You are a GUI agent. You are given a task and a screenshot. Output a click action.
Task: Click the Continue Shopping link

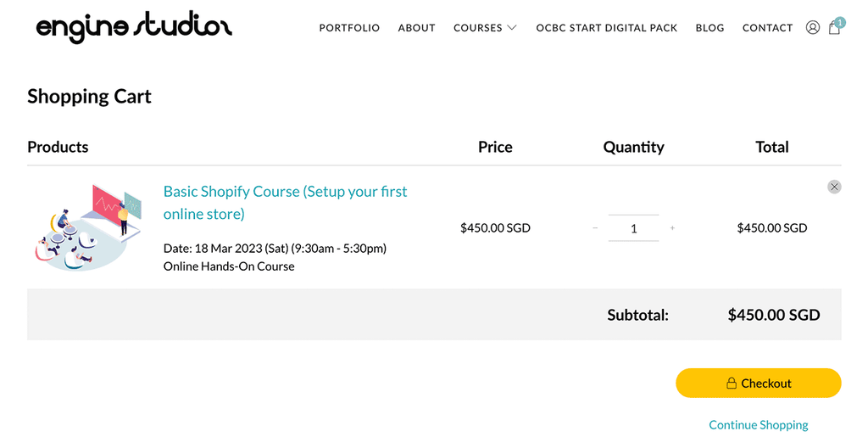point(758,425)
